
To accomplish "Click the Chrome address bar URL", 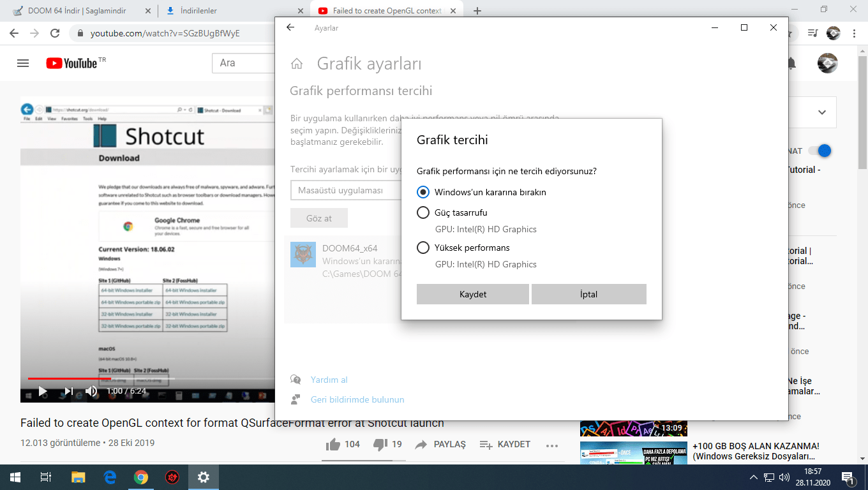I will (x=165, y=33).
